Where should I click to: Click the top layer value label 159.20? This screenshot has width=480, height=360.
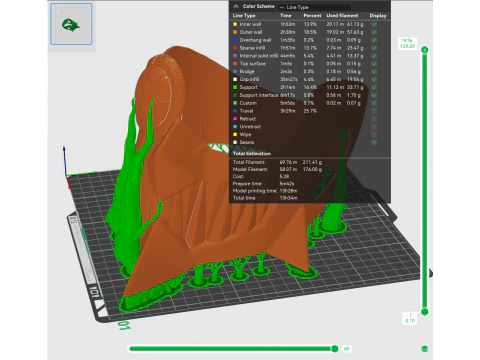pyautogui.click(x=407, y=46)
